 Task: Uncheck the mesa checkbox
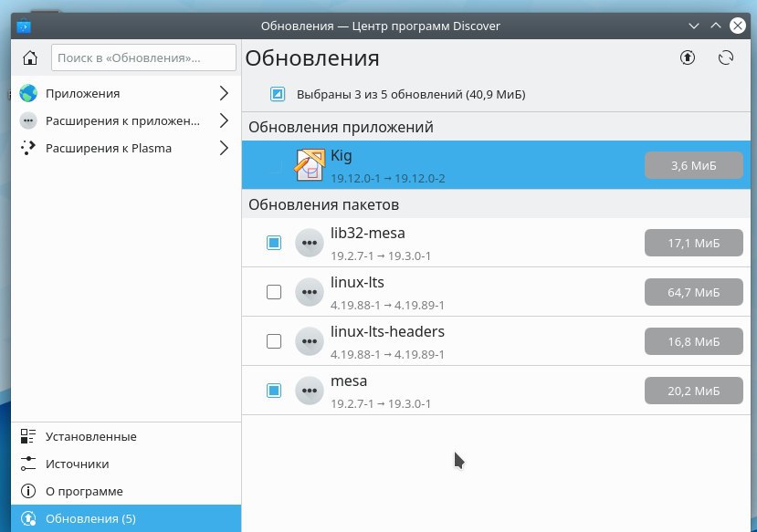pyautogui.click(x=274, y=391)
